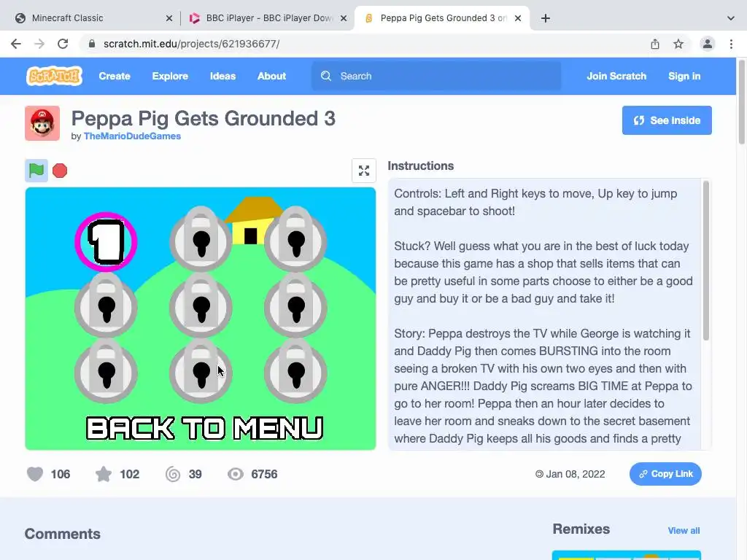Click the Mario avatar thumbnail
The width and height of the screenshot is (747, 560).
42,123
